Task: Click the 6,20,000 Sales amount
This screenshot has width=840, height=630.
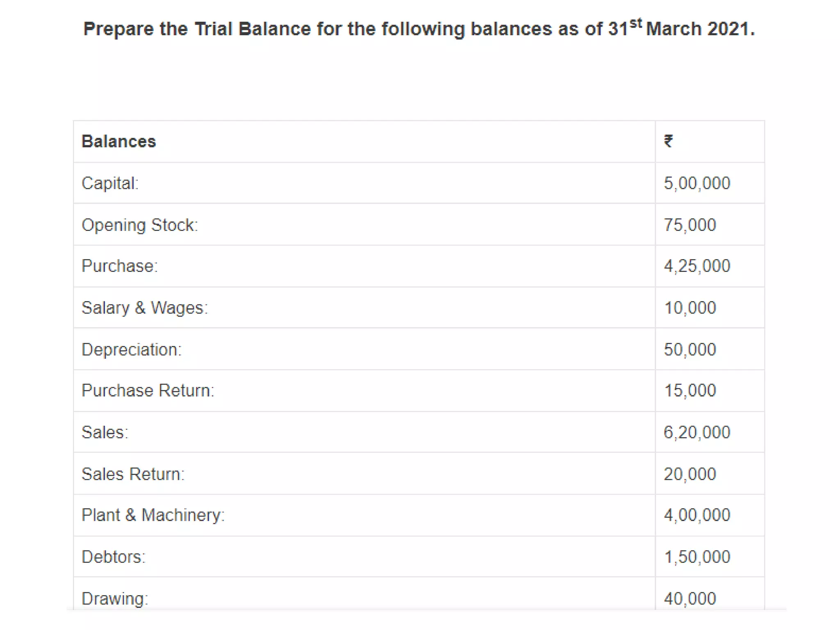Action: (697, 433)
